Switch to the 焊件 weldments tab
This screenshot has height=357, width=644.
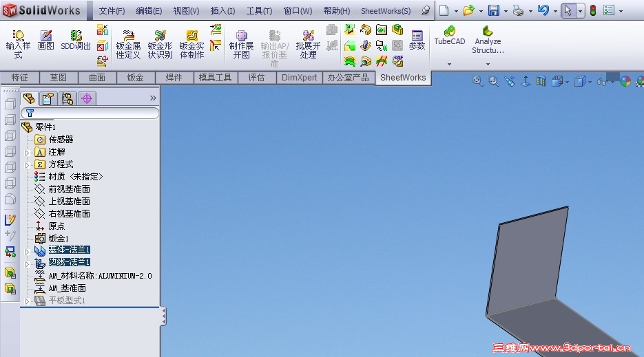tap(174, 78)
